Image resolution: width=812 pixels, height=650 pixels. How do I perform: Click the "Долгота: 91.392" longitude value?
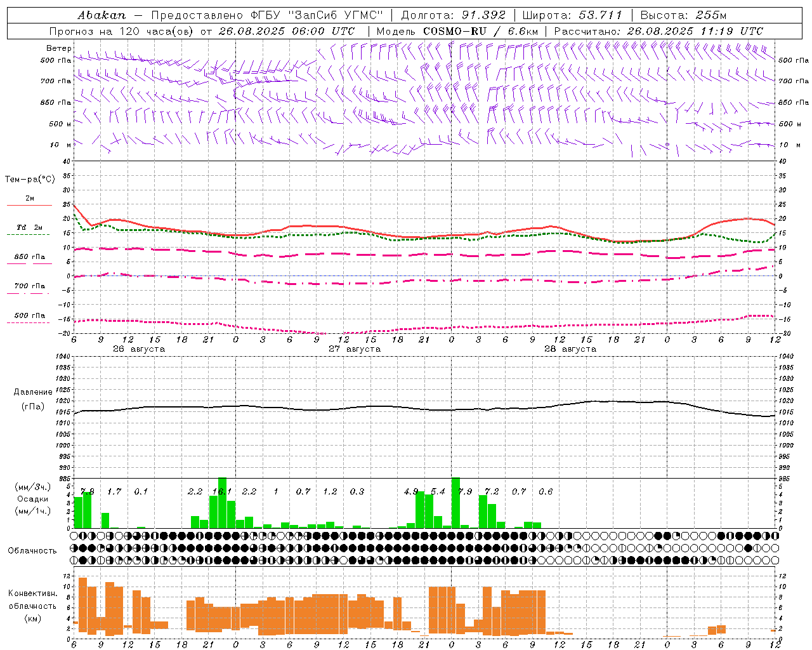click(454, 15)
